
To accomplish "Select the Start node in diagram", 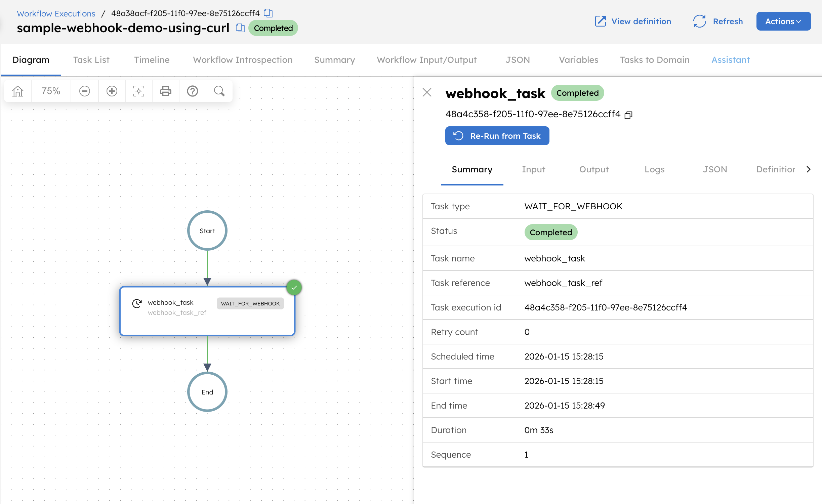I will [207, 230].
